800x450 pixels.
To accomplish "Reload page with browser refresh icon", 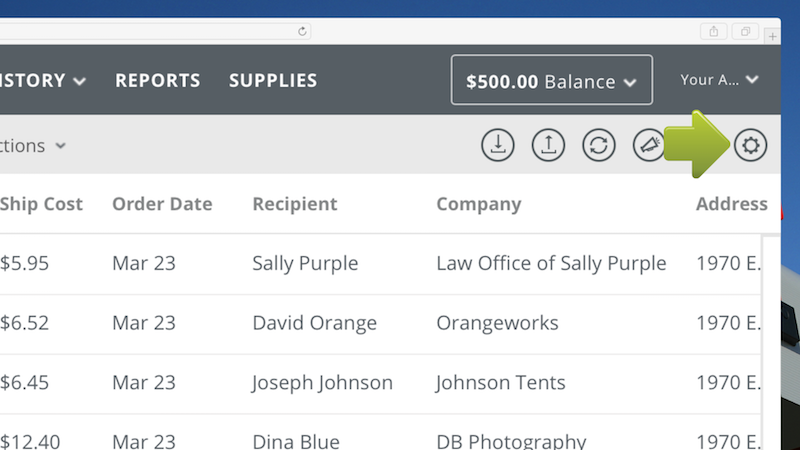I will click(302, 32).
